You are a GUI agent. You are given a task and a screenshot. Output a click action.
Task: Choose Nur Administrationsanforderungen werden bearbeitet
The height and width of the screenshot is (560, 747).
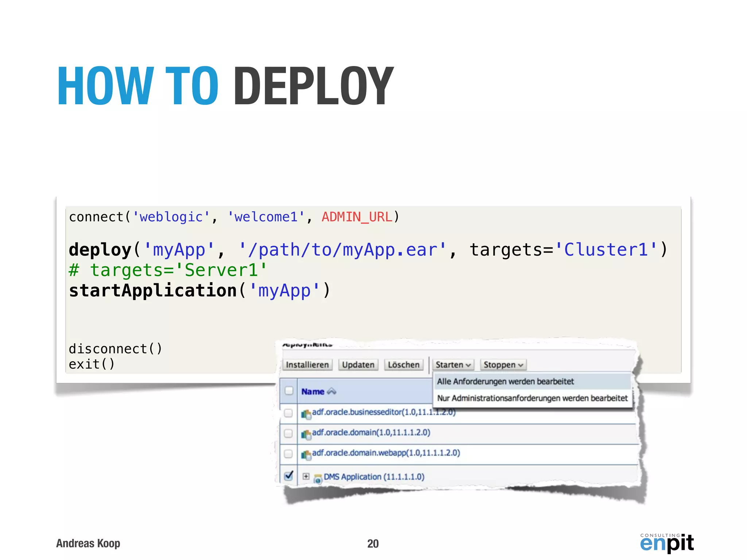point(532,398)
